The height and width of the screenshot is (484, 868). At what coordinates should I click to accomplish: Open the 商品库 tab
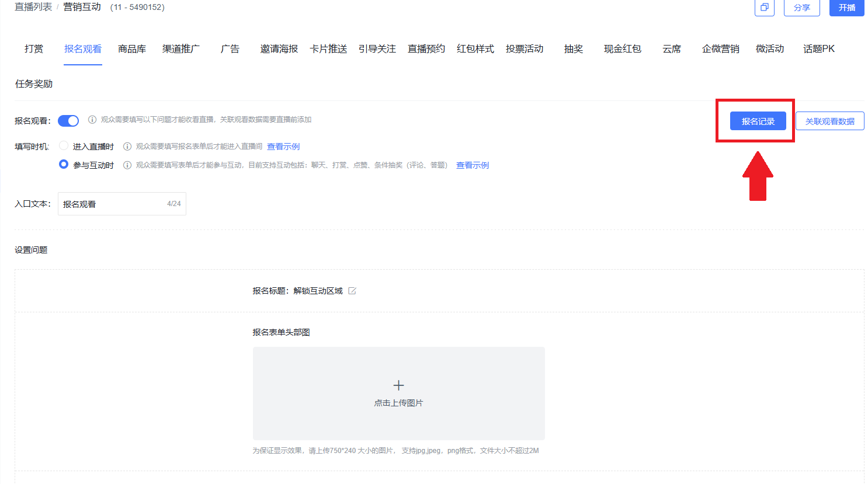click(132, 49)
